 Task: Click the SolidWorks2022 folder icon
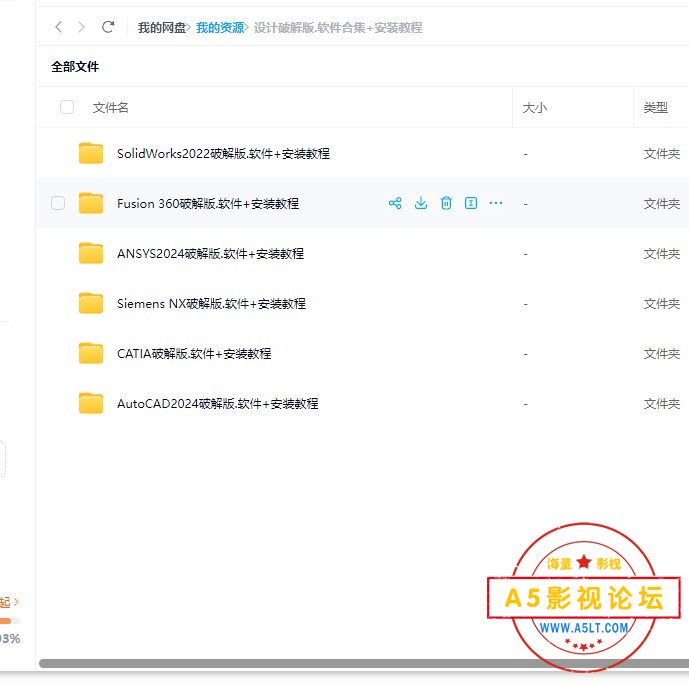pyautogui.click(x=91, y=153)
